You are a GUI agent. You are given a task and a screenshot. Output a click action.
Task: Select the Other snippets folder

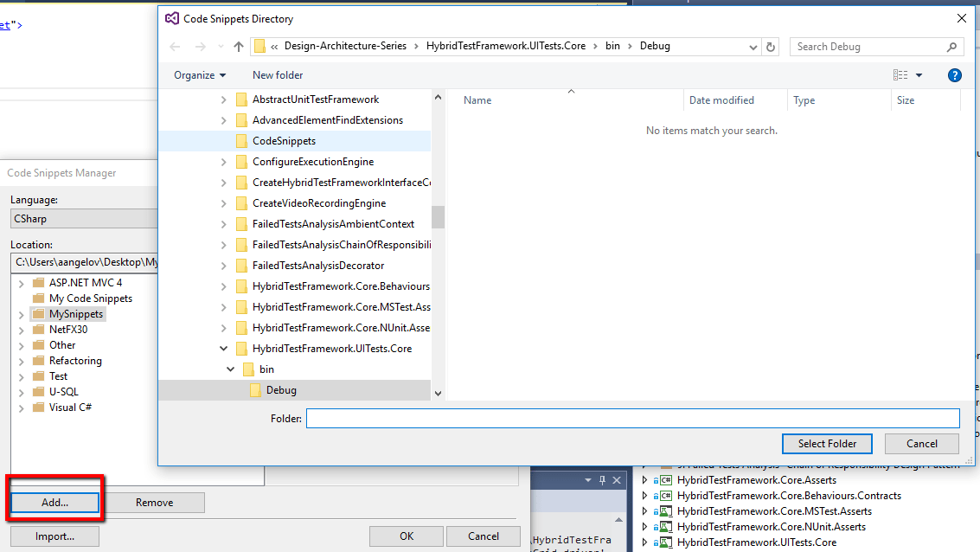tap(62, 345)
